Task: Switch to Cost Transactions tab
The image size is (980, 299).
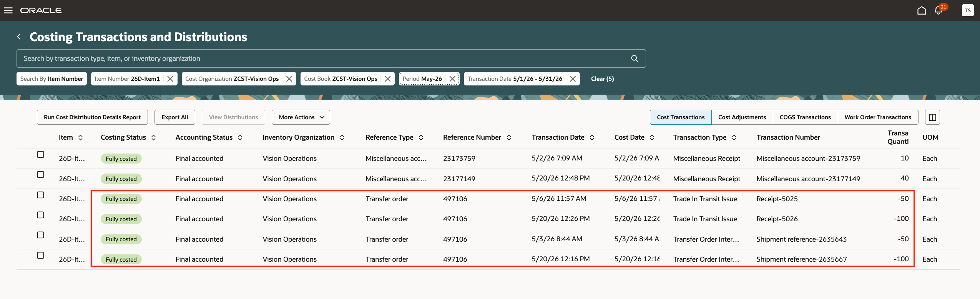Action: pyautogui.click(x=681, y=117)
